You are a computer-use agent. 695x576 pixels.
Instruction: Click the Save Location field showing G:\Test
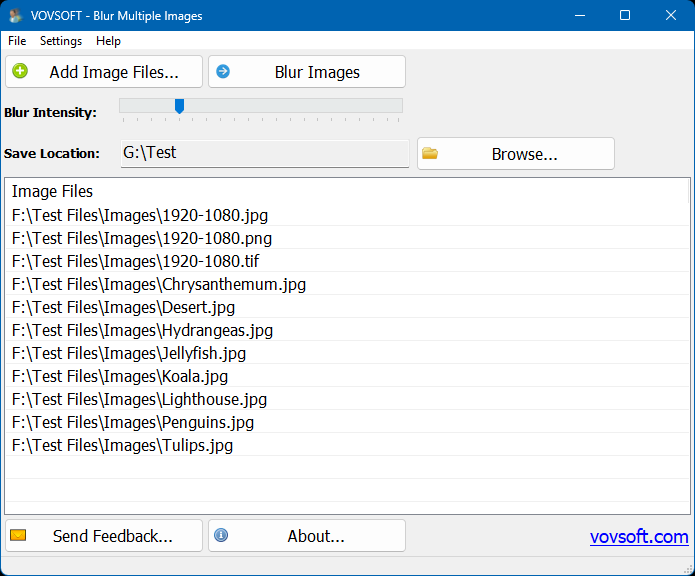tap(265, 153)
